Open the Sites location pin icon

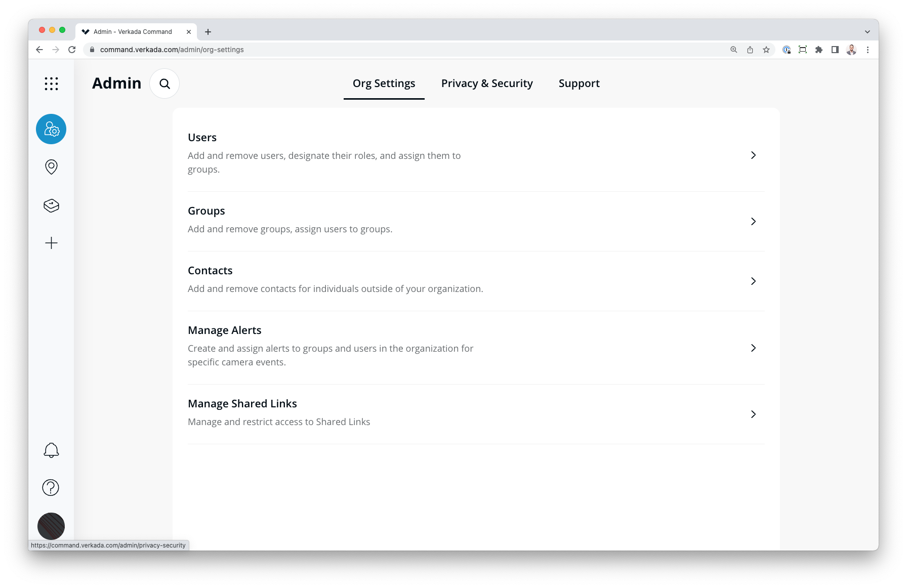(51, 166)
